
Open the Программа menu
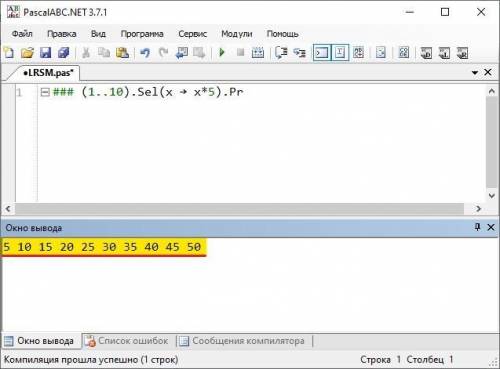(x=142, y=34)
